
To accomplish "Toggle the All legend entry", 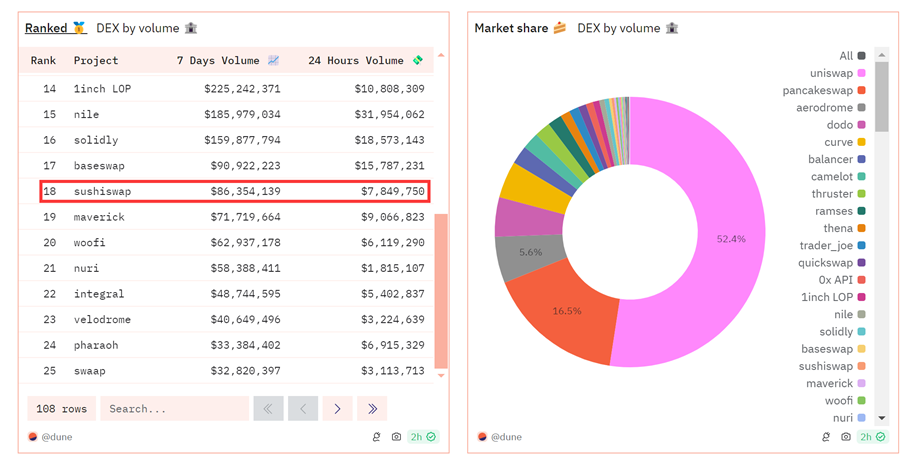I will (x=852, y=56).
